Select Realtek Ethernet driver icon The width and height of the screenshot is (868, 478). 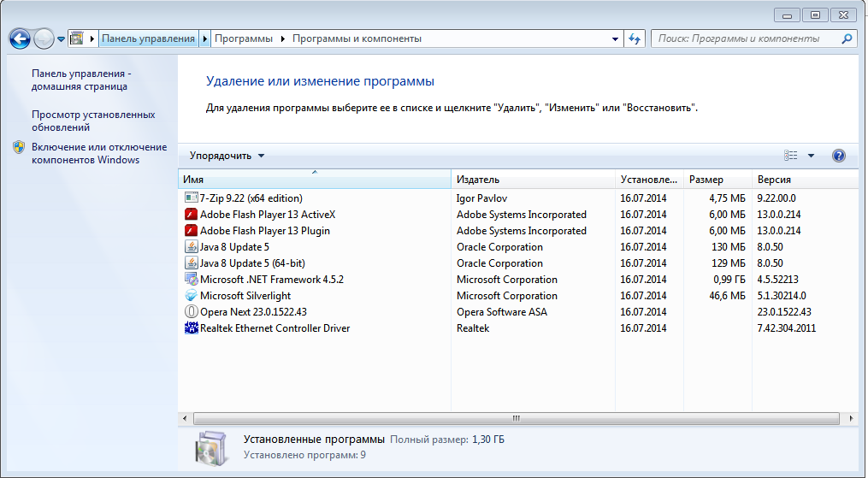191,328
